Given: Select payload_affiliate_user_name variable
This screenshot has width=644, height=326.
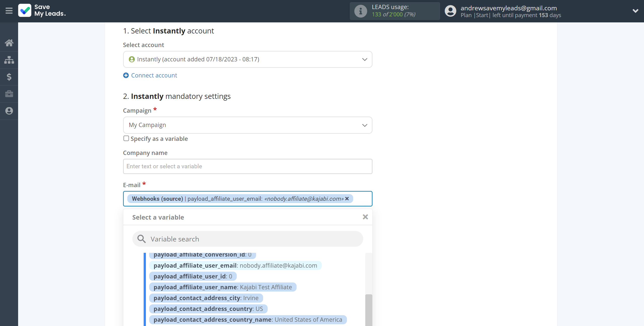Looking at the screenshot, I should (223, 287).
